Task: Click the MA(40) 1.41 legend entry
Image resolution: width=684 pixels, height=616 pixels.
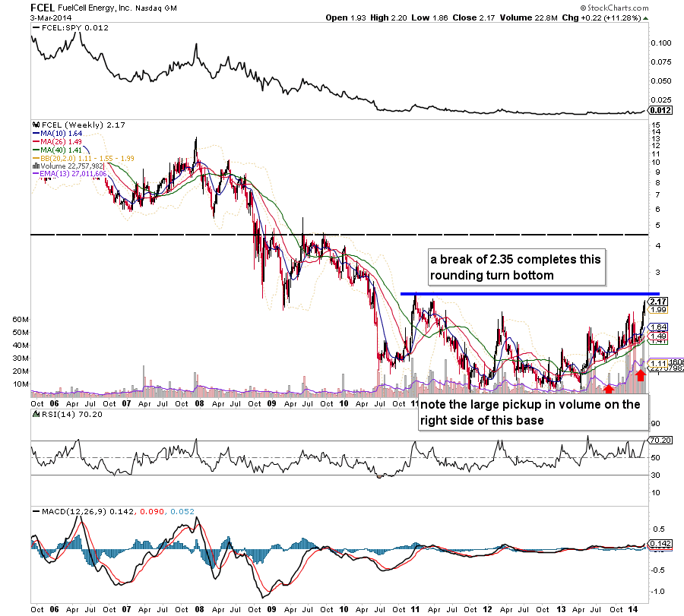Action: pyautogui.click(x=61, y=150)
